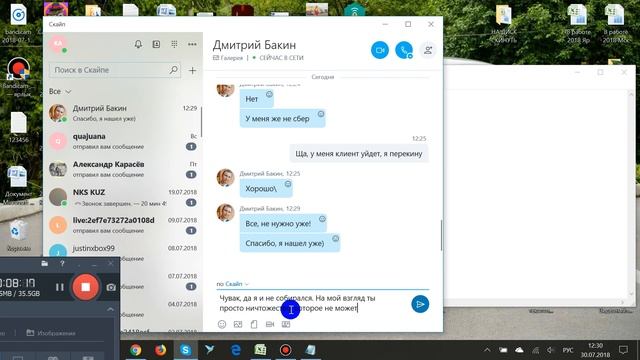
Task: Click Дмитрий Бакин avatar next to 'Хорошо\'
Action: click(x=225, y=178)
